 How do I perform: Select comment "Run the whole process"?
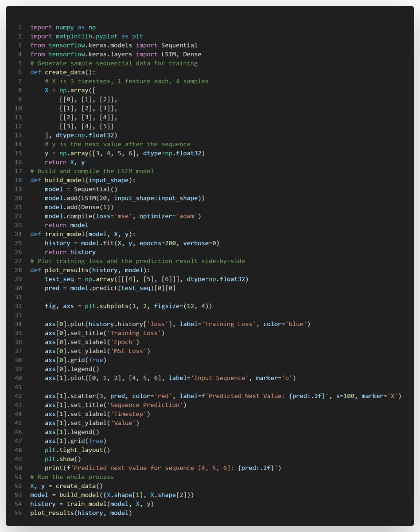point(72,477)
